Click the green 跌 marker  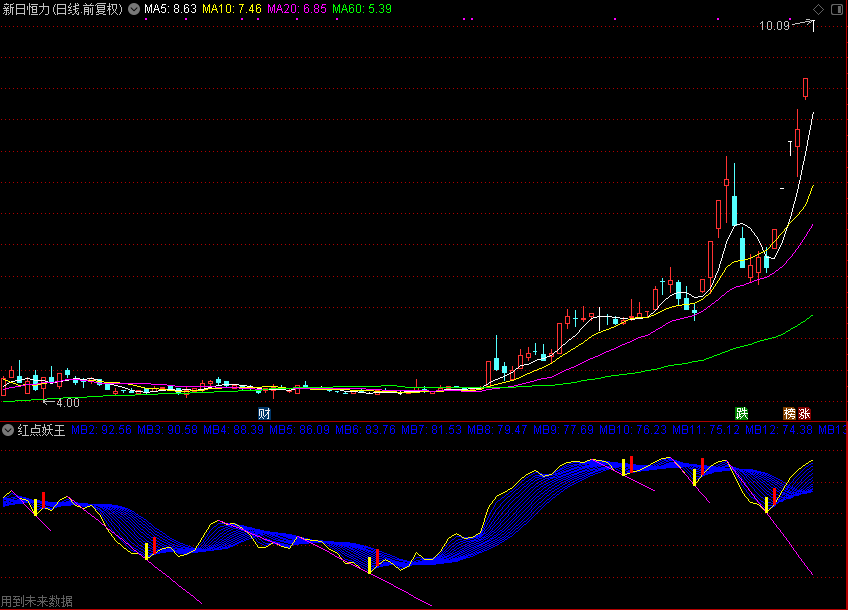click(x=741, y=414)
